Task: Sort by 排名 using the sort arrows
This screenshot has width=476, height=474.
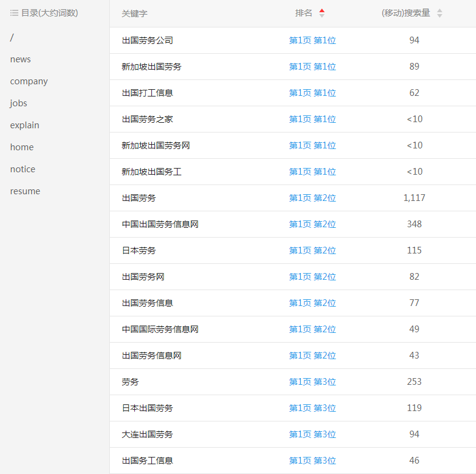Action: pyautogui.click(x=322, y=13)
